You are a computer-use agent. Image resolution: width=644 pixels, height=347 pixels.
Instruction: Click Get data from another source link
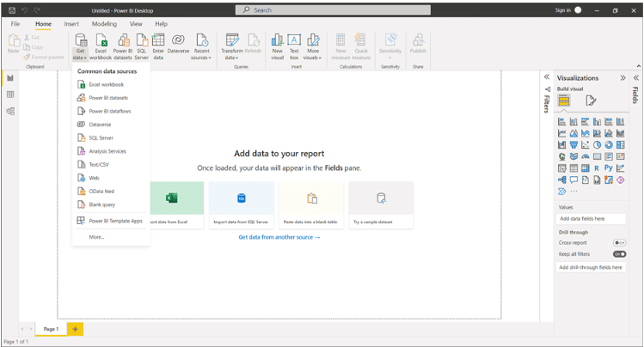pos(279,237)
